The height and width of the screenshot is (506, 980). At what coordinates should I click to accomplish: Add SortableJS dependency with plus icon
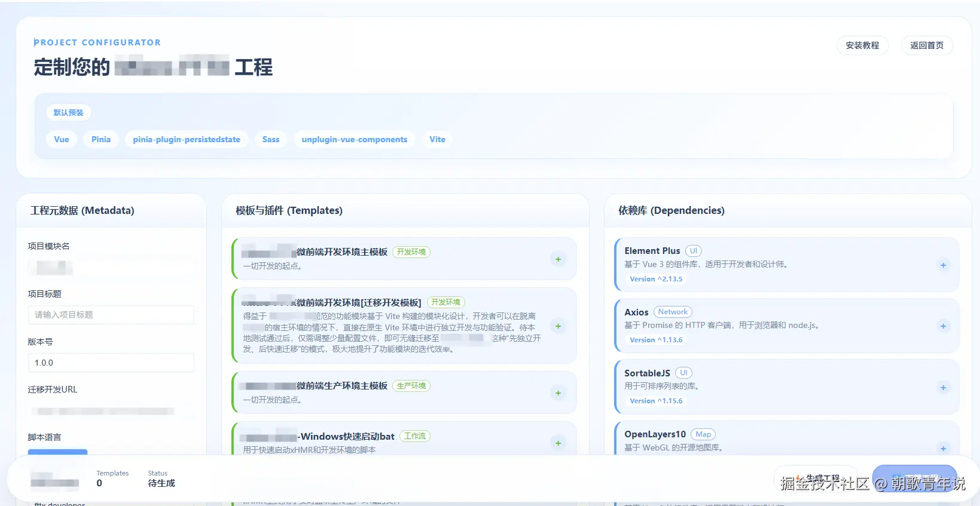click(x=943, y=388)
